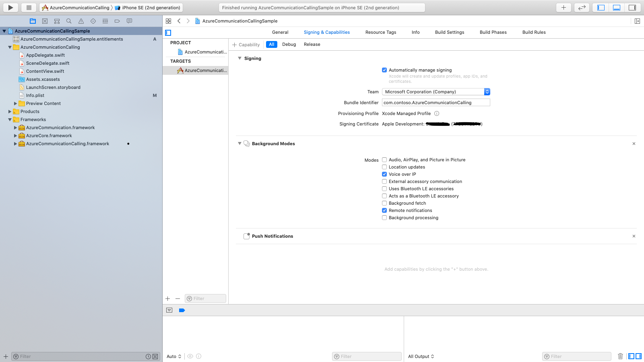Collapse the Signing section
This screenshot has width=644, height=362.
coord(240,58)
